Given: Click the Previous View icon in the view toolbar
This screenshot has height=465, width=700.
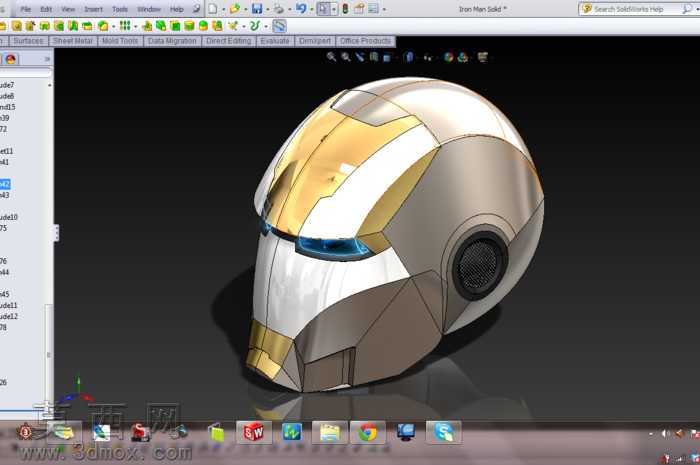Looking at the screenshot, I should [x=360, y=57].
